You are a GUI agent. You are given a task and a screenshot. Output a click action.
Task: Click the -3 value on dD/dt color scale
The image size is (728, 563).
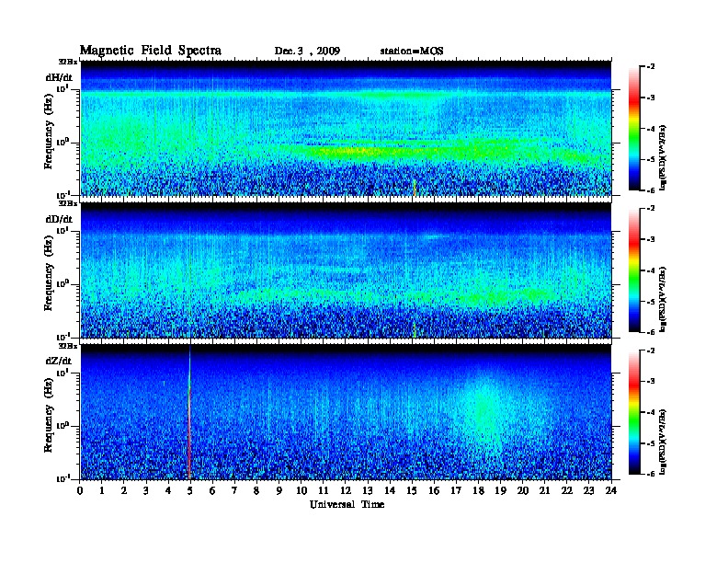tap(651, 239)
